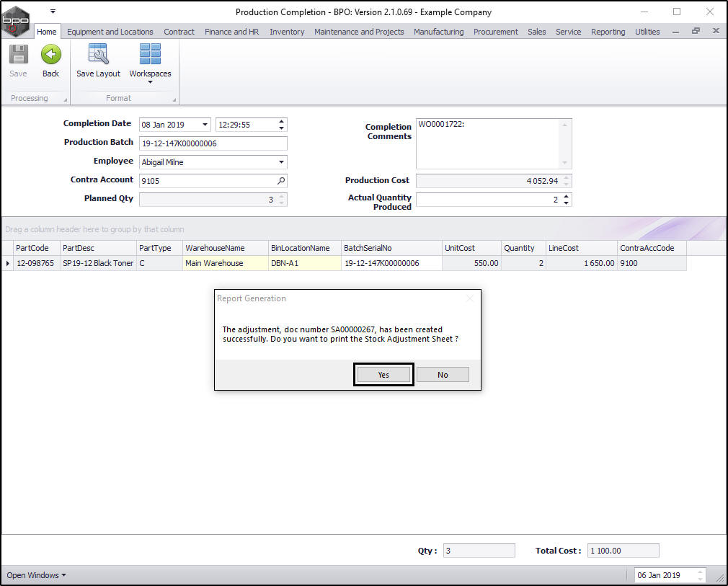
Task: Sort by the PartType column header
Action: coord(159,248)
